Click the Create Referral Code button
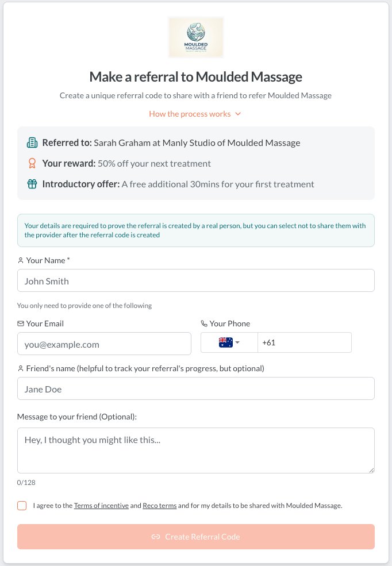 [x=196, y=537]
